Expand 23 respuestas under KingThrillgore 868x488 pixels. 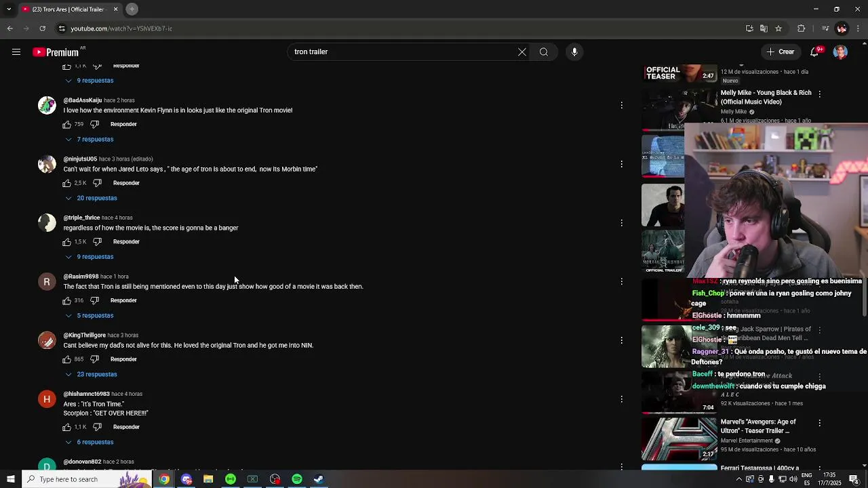(92, 375)
